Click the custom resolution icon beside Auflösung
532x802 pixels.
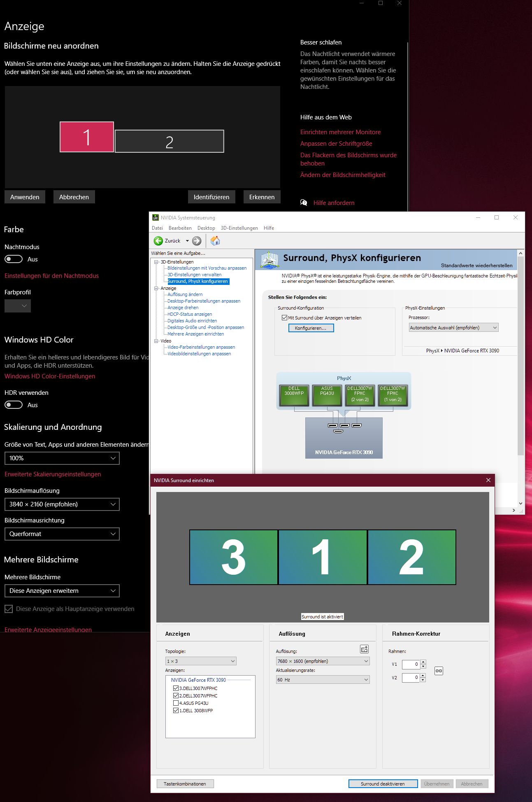[x=364, y=649]
